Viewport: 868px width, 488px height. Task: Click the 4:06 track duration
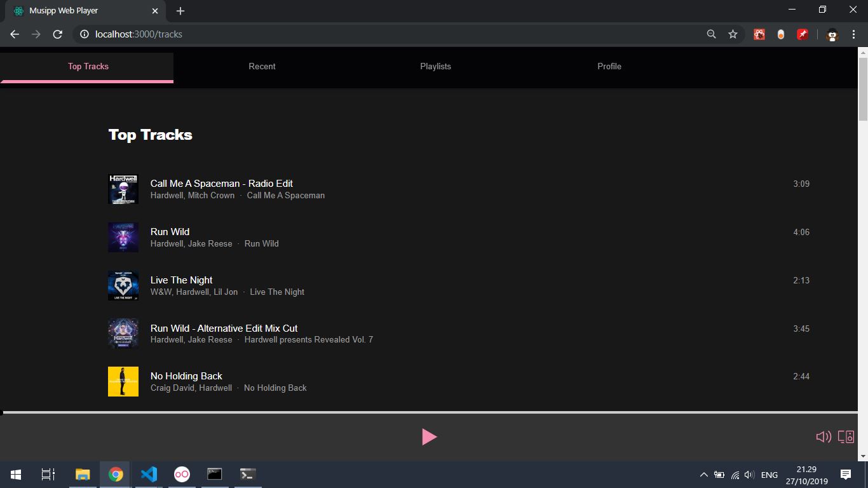801,232
